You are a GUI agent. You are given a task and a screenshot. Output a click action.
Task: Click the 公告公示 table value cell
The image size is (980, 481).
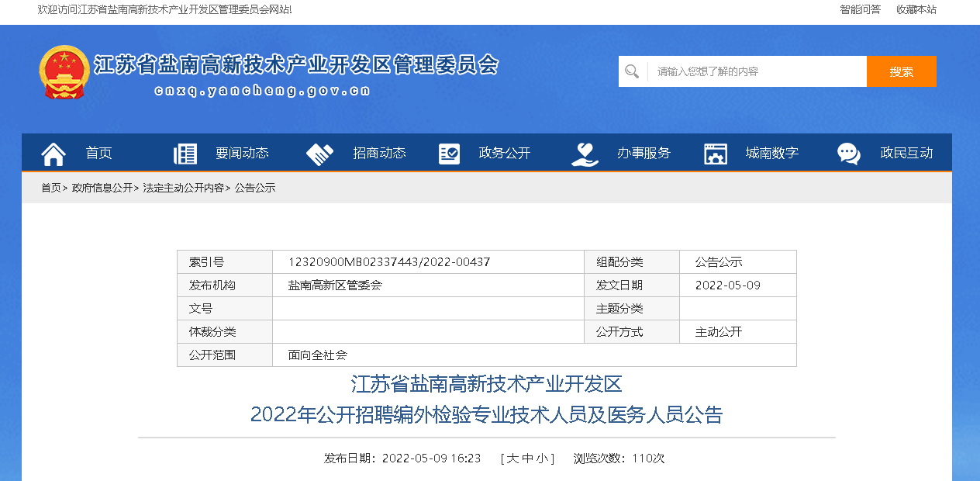738,262
